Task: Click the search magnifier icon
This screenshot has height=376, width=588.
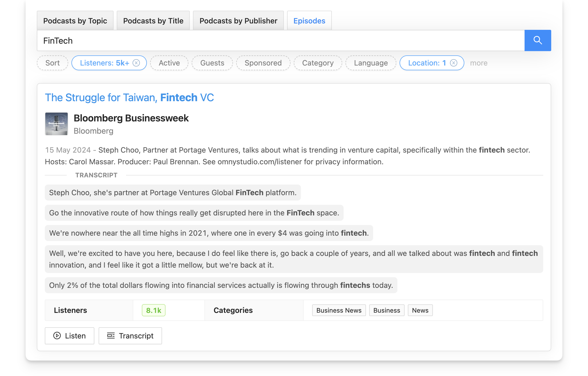Action: pos(538,40)
